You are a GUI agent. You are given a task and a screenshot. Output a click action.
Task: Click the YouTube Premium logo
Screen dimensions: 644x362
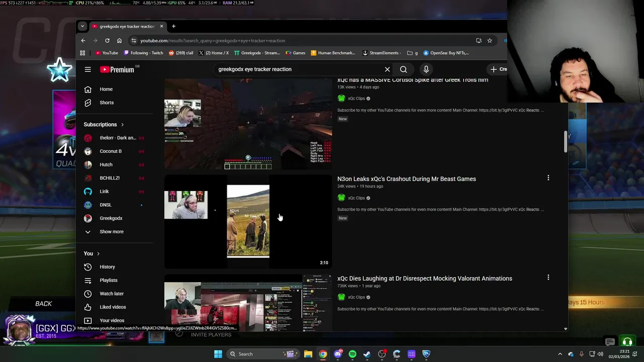point(117,69)
